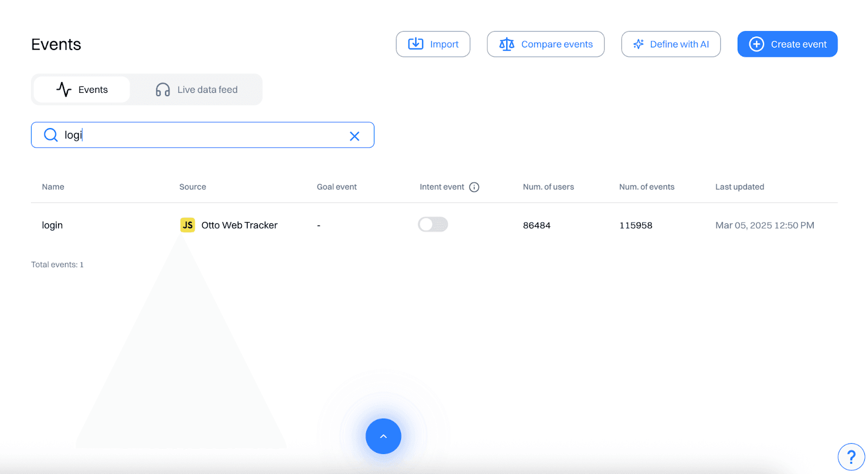Click the Last updated column header
Screen dimensions: 868x474
(739, 187)
